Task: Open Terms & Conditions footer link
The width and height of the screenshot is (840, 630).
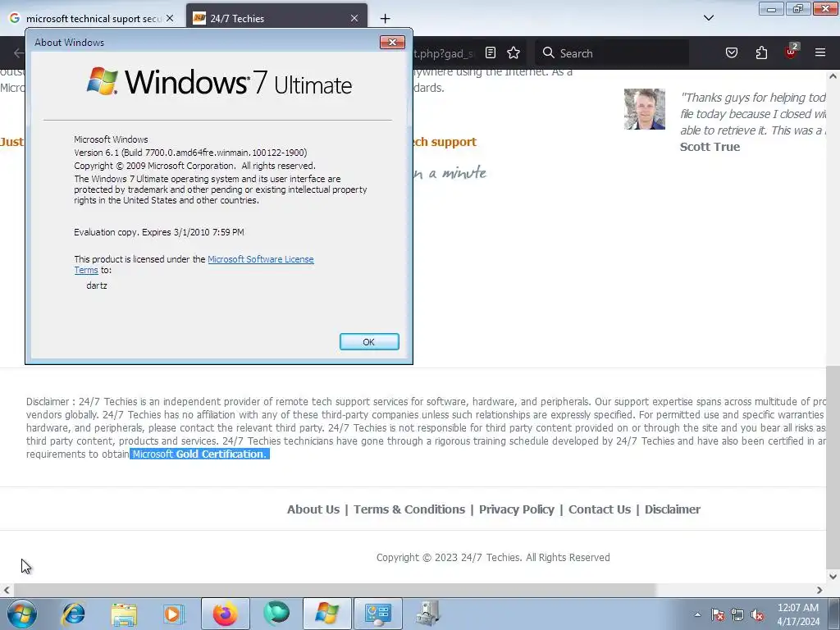Action: point(409,509)
